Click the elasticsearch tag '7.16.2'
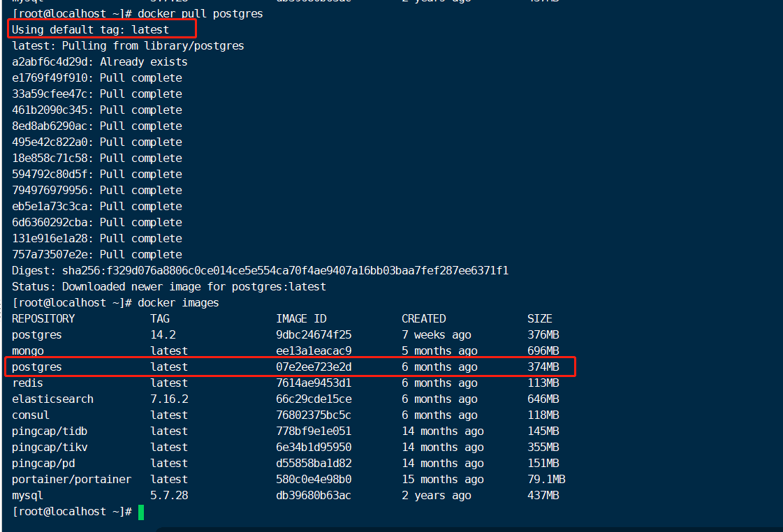Viewport: 783px width, 532px height. (169, 399)
